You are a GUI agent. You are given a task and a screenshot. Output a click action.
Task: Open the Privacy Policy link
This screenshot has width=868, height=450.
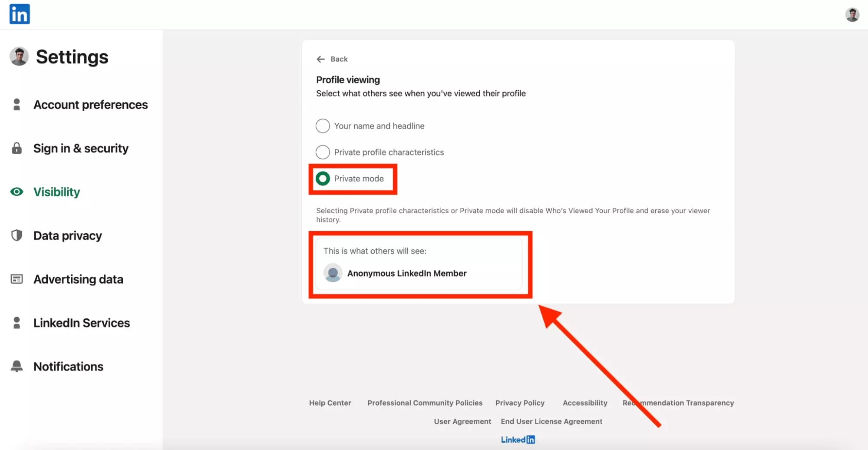click(x=520, y=403)
